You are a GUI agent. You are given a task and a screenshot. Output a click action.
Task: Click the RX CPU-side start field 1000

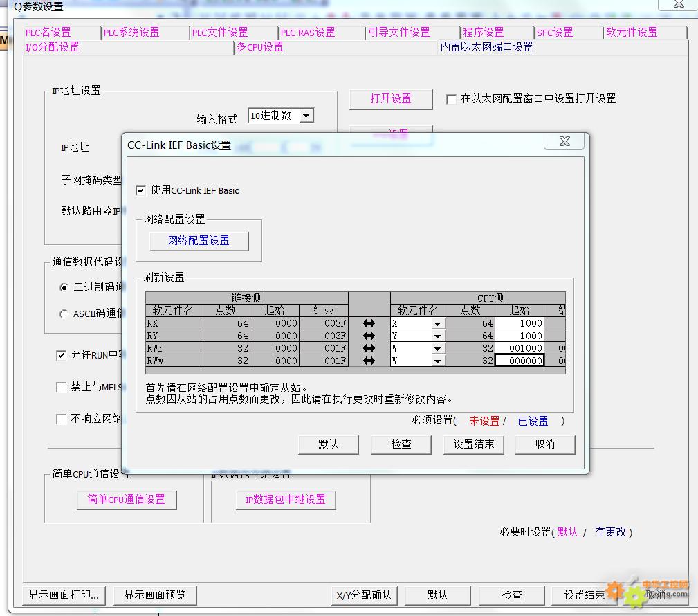pyautogui.click(x=519, y=323)
